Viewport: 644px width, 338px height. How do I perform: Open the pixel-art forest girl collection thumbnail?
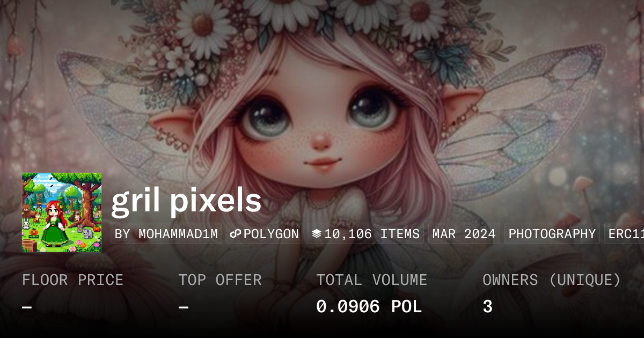[62, 212]
